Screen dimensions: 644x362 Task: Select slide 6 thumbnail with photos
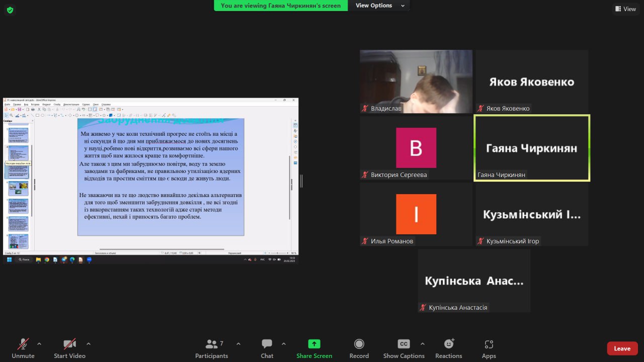[18, 188]
